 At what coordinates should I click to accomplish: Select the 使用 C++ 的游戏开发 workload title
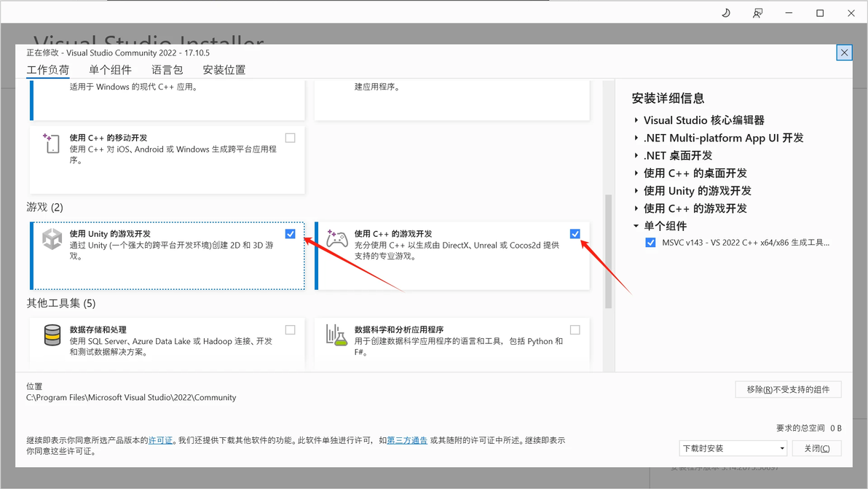(393, 234)
